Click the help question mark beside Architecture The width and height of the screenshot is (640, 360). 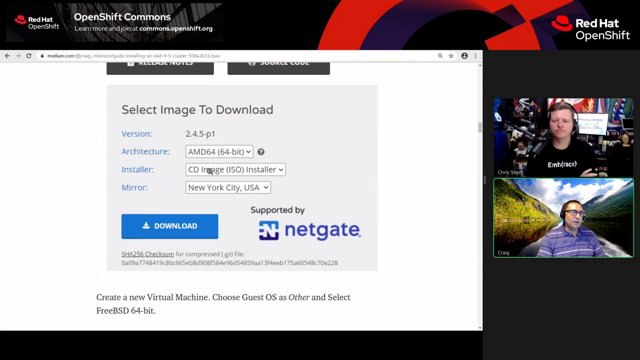(261, 152)
